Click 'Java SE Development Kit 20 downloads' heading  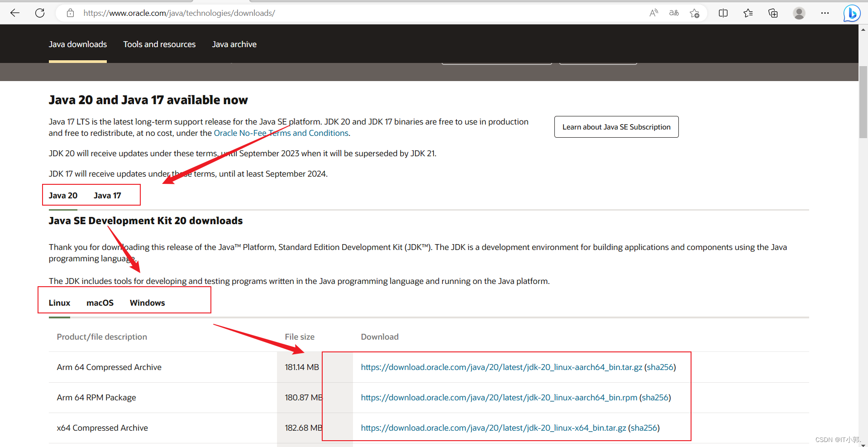tap(146, 221)
